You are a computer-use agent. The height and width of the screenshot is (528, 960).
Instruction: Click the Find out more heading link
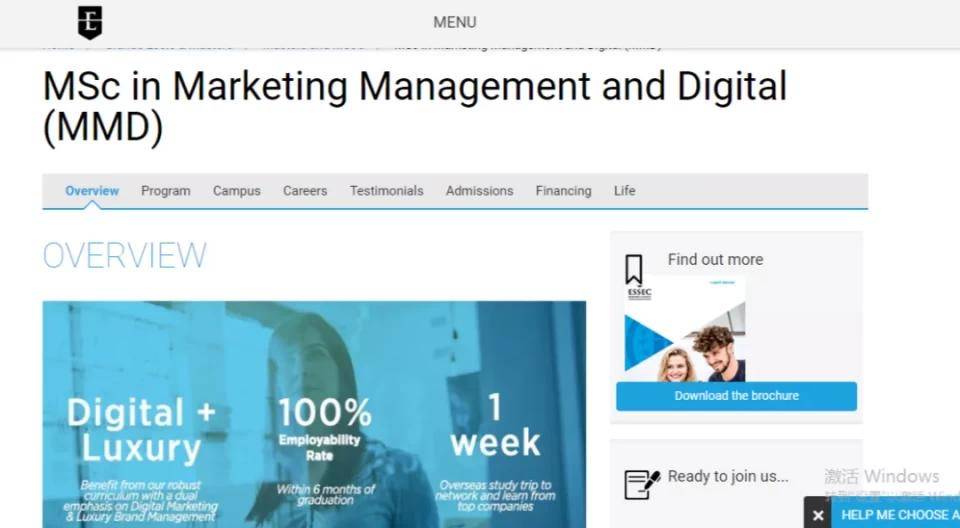pos(715,260)
